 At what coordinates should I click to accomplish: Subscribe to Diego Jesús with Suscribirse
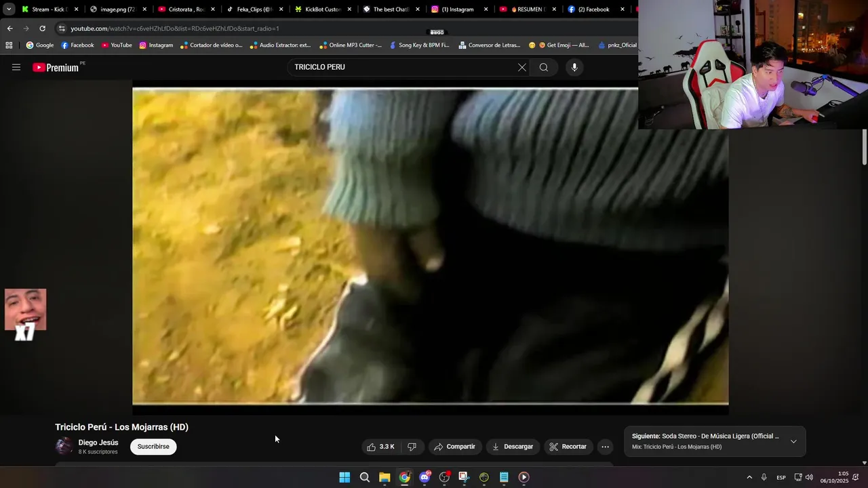tap(153, 447)
